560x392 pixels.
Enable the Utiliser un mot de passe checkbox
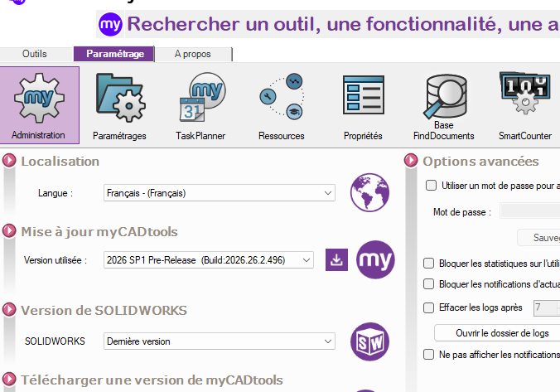pos(430,186)
